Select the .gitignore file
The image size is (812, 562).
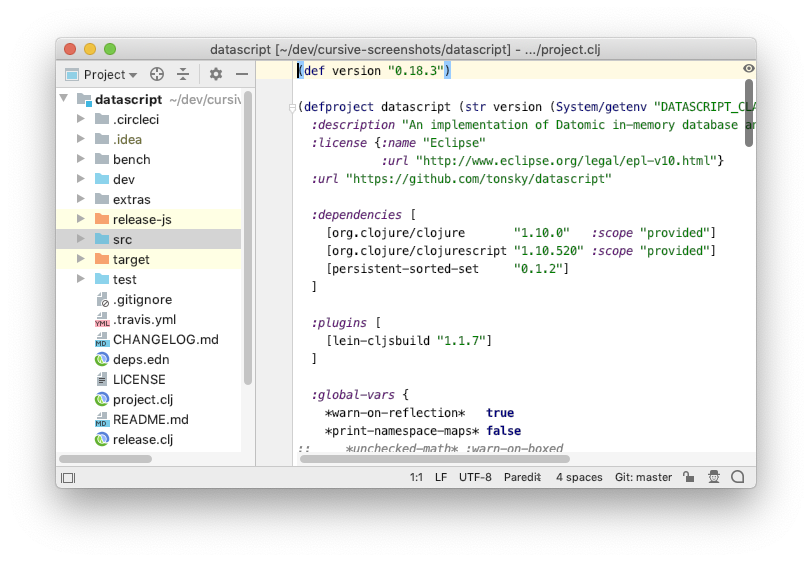[x=142, y=299]
